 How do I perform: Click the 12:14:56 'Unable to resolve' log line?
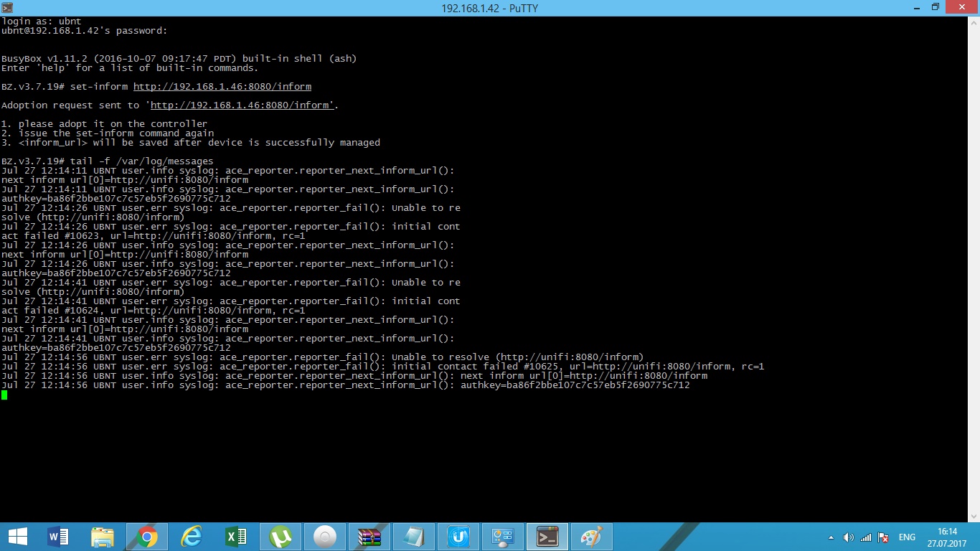click(x=322, y=357)
